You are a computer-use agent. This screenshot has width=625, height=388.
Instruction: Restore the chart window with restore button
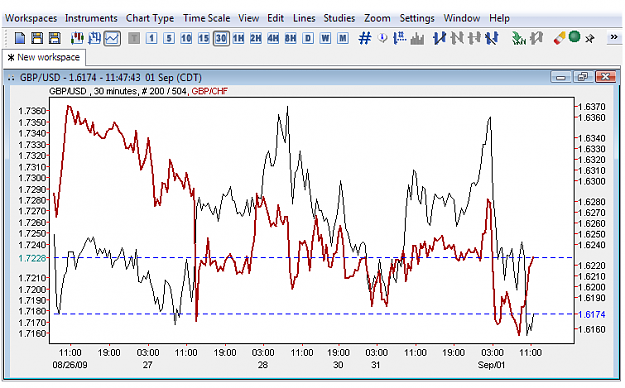(583, 77)
